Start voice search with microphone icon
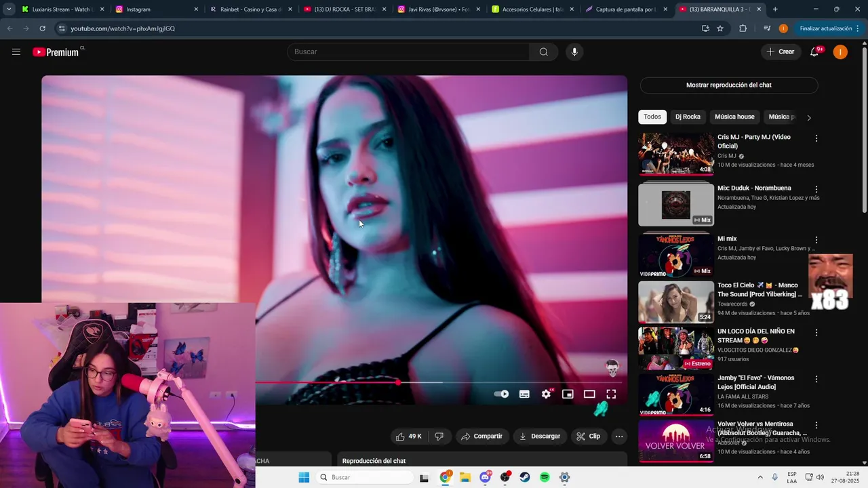The height and width of the screenshot is (488, 868). [x=574, y=52]
